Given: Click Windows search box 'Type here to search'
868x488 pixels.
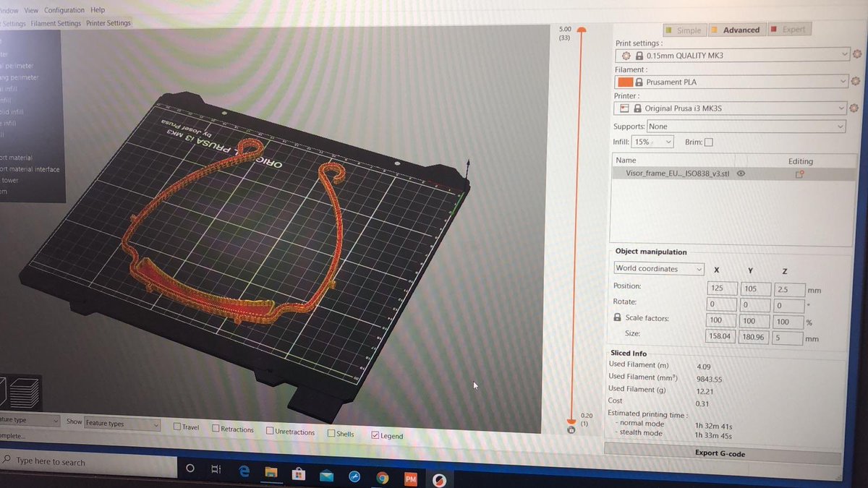Looking at the screenshot, I should (x=87, y=461).
